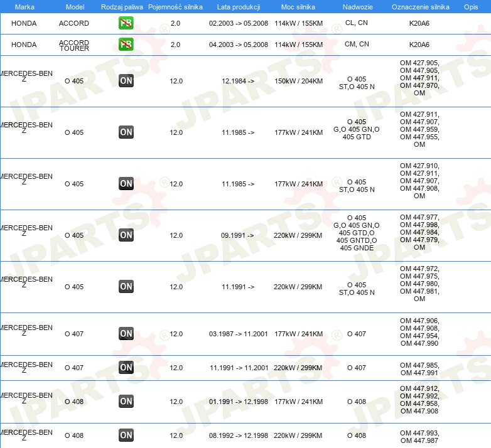Screen dimensions: 491x448
Task: Click the engine codes cell starting with OM 447.912
Action: click(419, 400)
